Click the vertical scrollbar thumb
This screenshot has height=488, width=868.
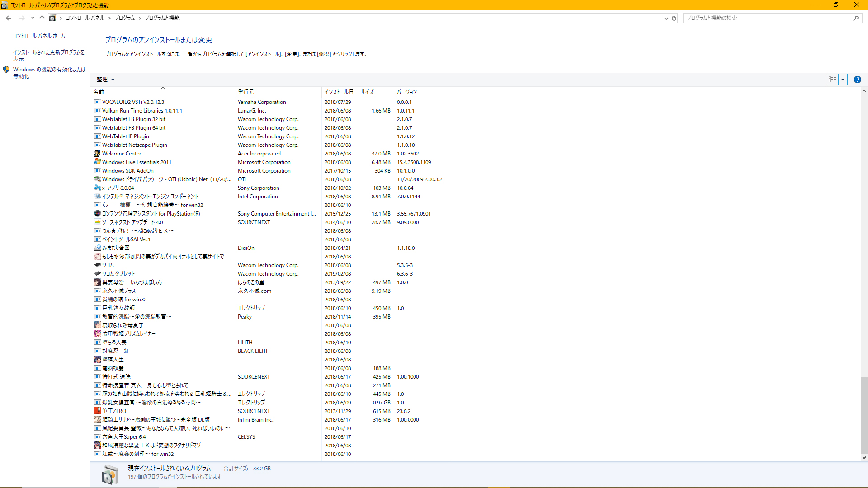[863, 415]
